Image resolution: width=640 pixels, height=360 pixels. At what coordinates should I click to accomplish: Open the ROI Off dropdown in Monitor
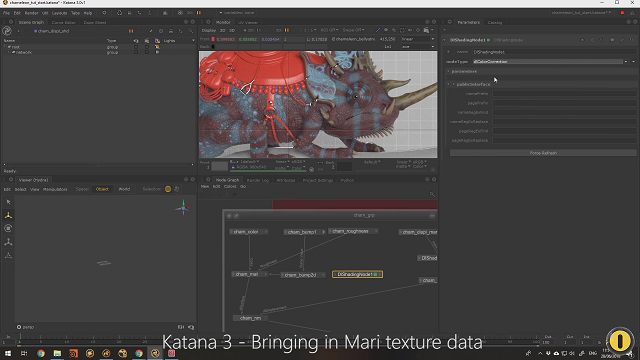[x=329, y=30]
